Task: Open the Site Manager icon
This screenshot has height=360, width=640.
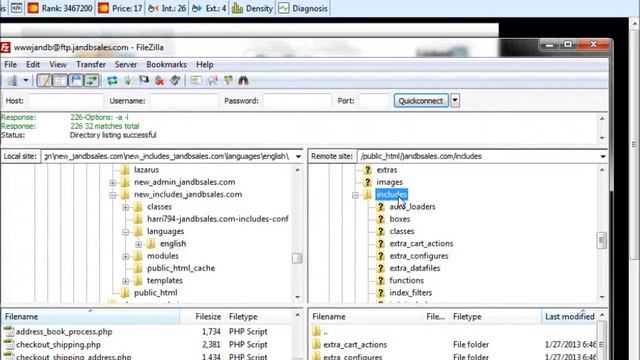Action: coord(12,80)
